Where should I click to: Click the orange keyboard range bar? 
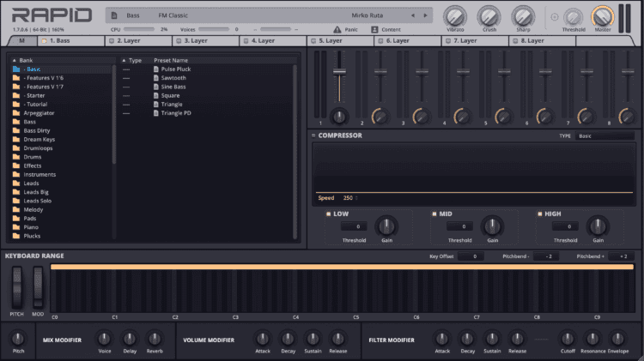coord(342,267)
